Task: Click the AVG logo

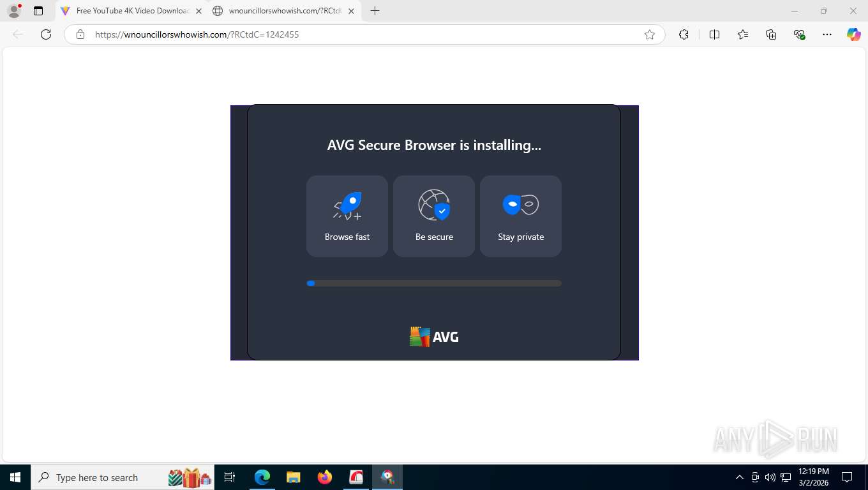Action: [x=434, y=337]
